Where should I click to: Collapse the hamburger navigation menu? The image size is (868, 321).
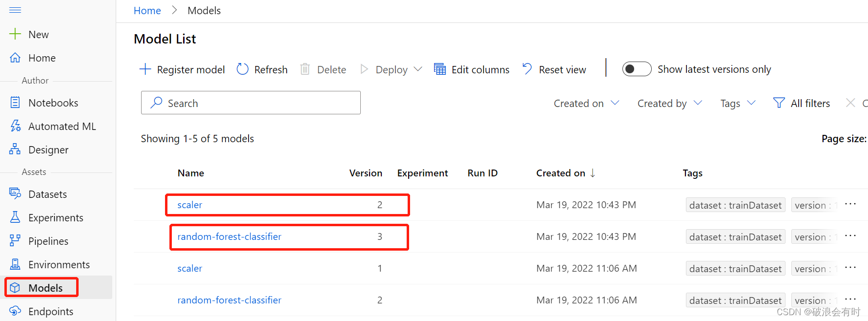(15, 10)
